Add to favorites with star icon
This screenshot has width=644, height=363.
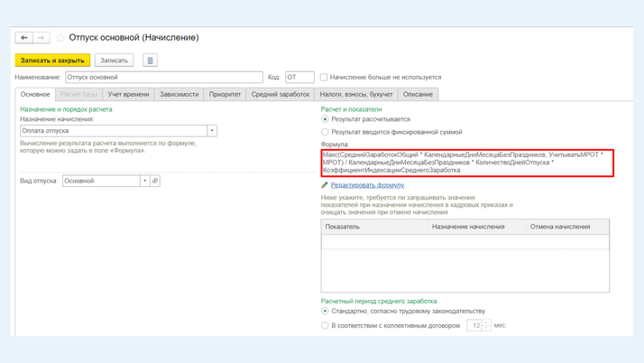[x=60, y=38]
